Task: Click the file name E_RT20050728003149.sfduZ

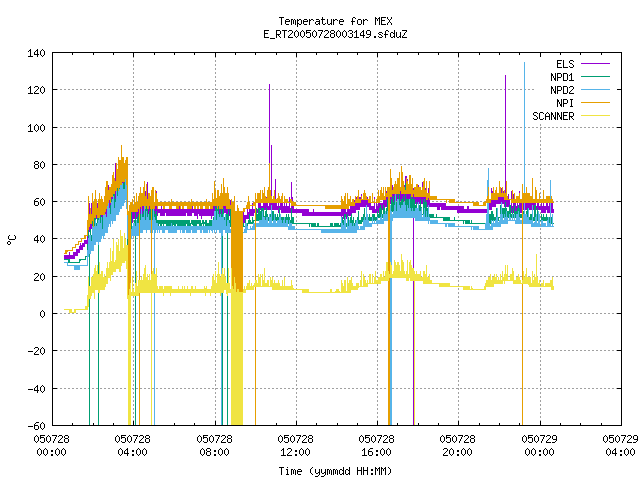Action: pos(335,34)
